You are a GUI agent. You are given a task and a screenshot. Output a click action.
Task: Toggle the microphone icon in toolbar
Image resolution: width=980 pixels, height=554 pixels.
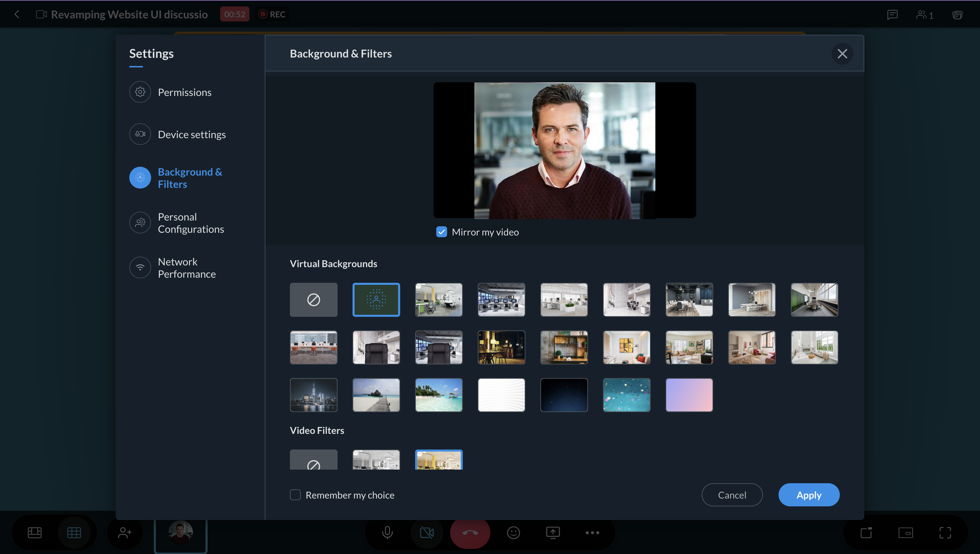[x=387, y=532]
